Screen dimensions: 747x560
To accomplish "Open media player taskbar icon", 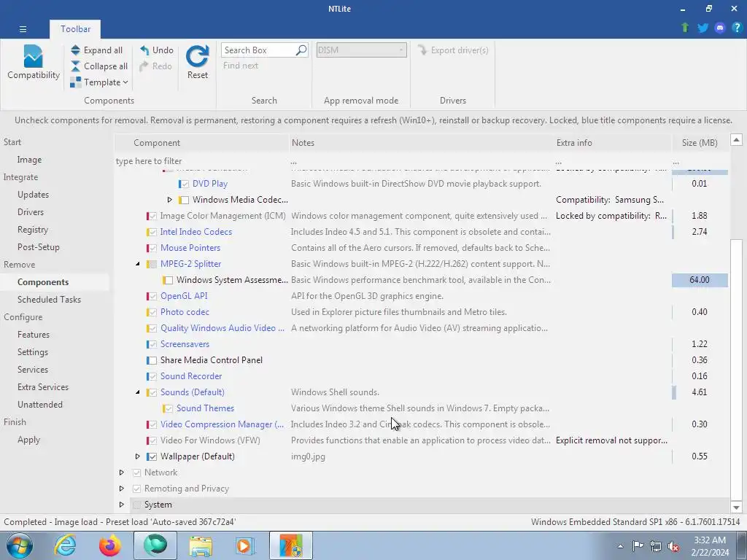I will coord(245,545).
